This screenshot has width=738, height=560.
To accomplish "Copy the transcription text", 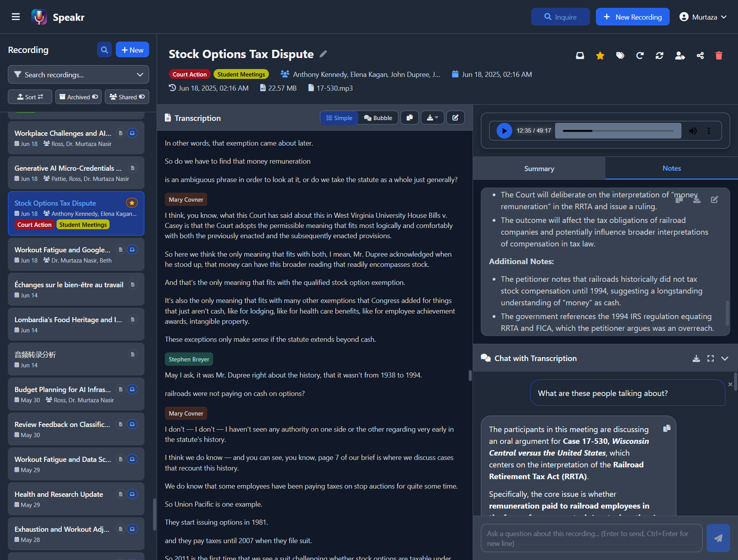I will 409,117.
